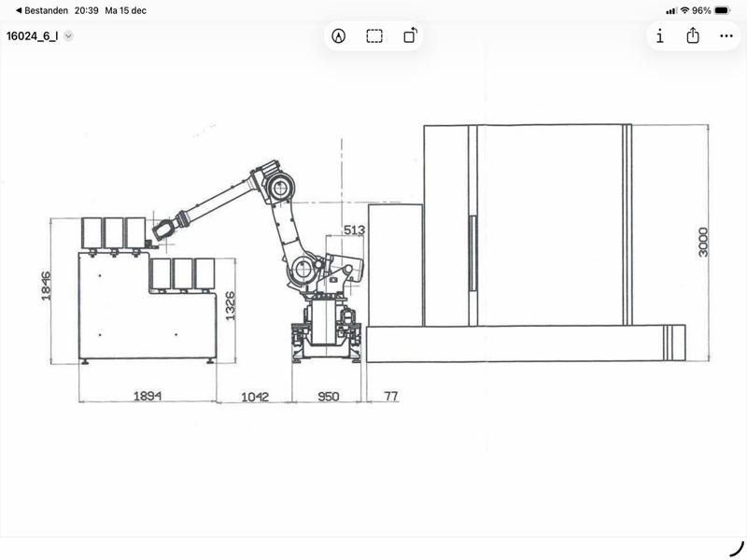The image size is (747, 560).
Task: Tap the date Ma 15 dec
Action: pos(126,10)
